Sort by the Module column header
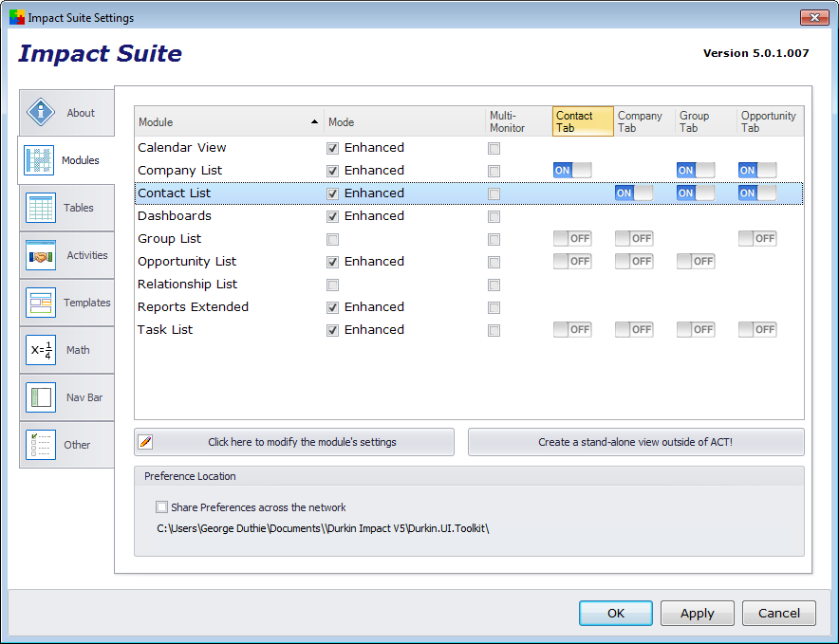The width and height of the screenshot is (839, 644). [x=229, y=122]
